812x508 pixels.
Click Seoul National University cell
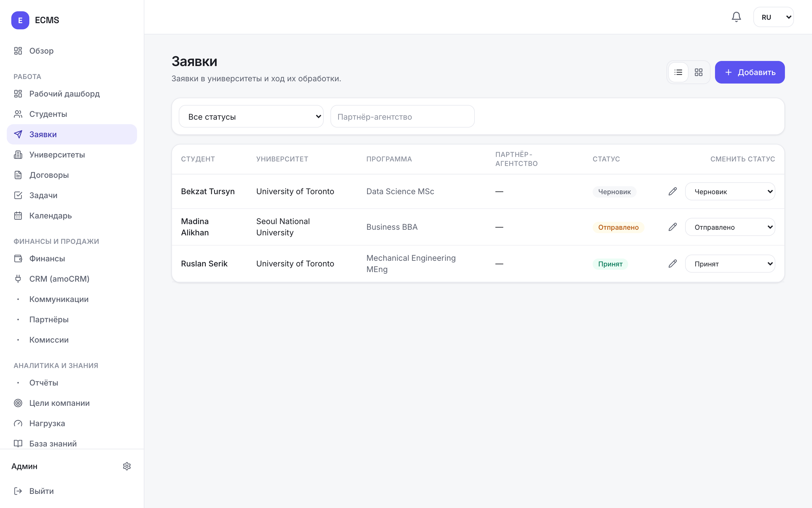coord(283,227)
